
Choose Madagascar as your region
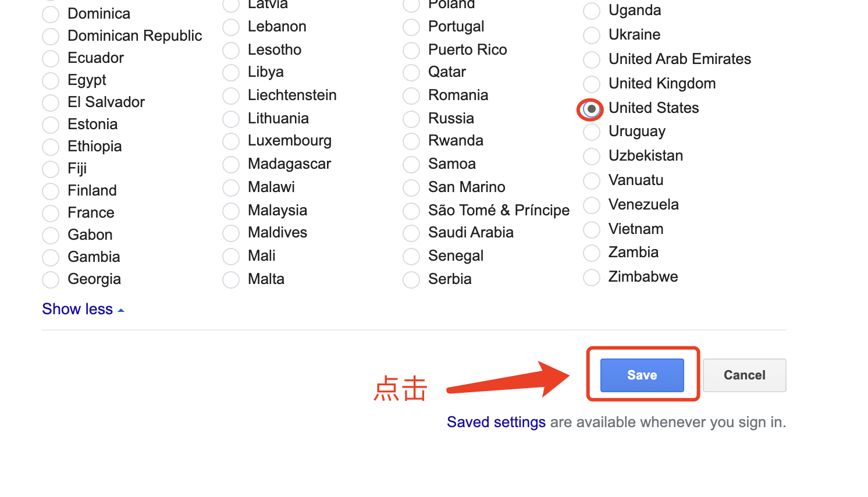coord(230,164)
